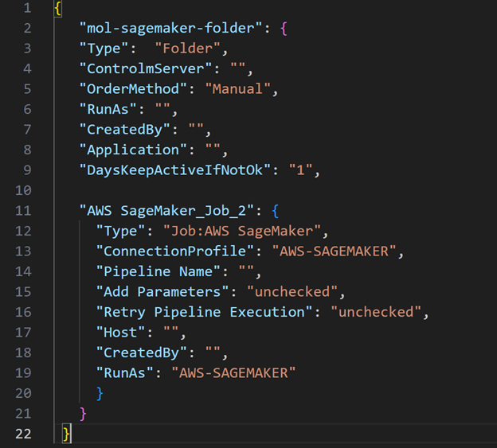Click "unchecked" value for Retry Pipeline Execution
Viewport: 497px width, 448px height.
tap(376, 312)
